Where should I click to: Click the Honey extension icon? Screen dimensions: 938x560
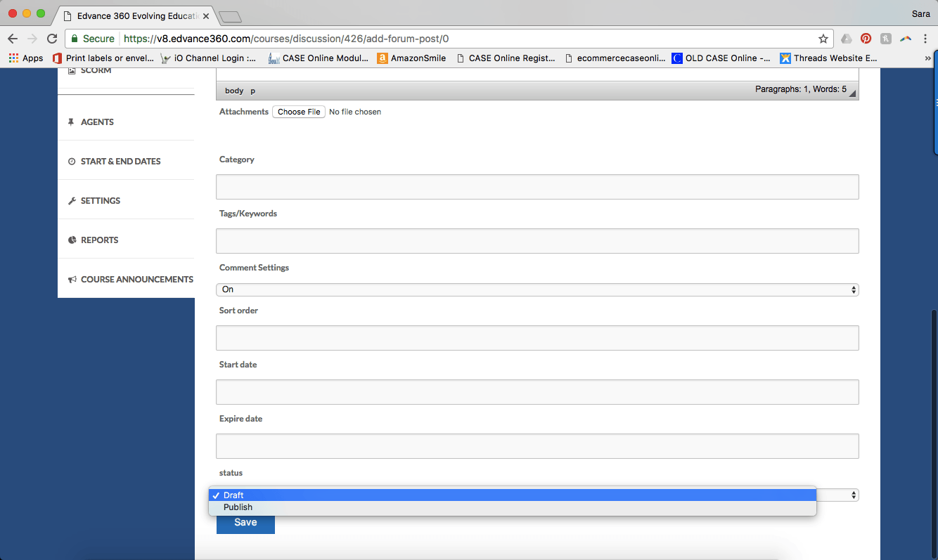tap(886, 39)
